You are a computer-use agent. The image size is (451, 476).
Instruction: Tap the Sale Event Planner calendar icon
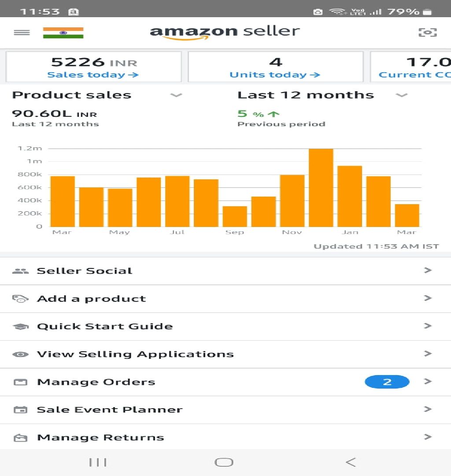[x=20, y=410]
